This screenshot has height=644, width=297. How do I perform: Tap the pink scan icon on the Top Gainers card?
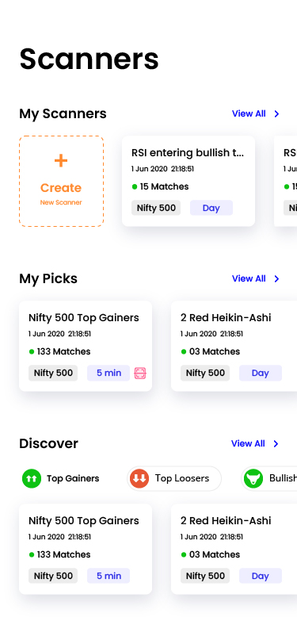click(x=140, y=374)
